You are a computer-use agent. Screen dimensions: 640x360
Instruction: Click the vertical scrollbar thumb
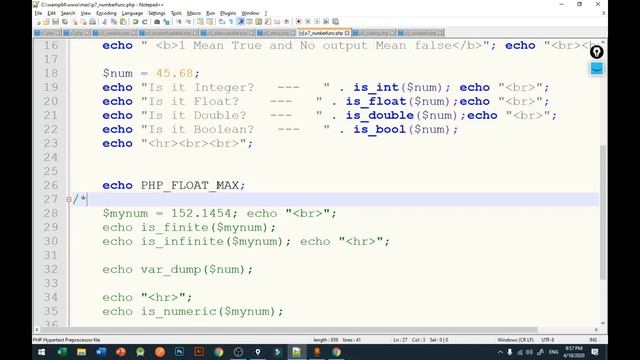(603, 212)
